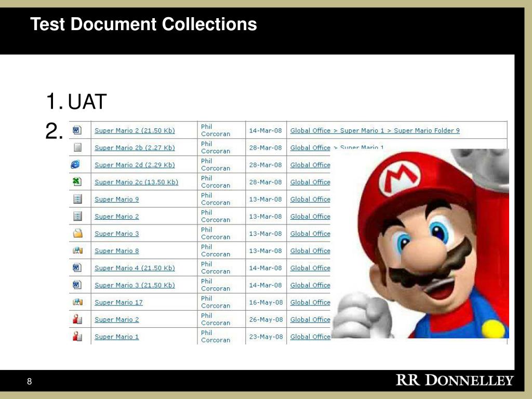This screenshot has height=399, width=532.
Task: Click the icon beside Super Mario 17
Action: (x=78, y=302)
